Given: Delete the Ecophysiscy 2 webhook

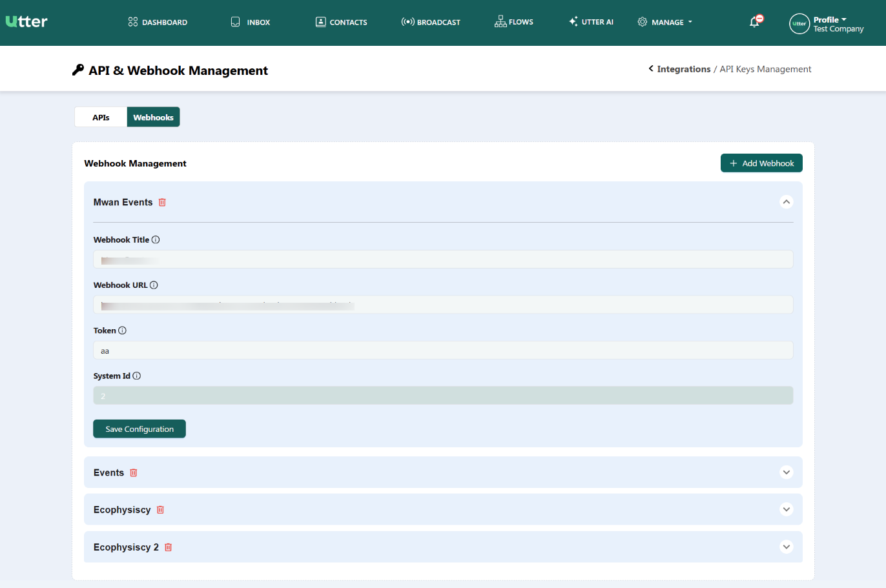Looking at the screenshot, I should pos(168,547).
